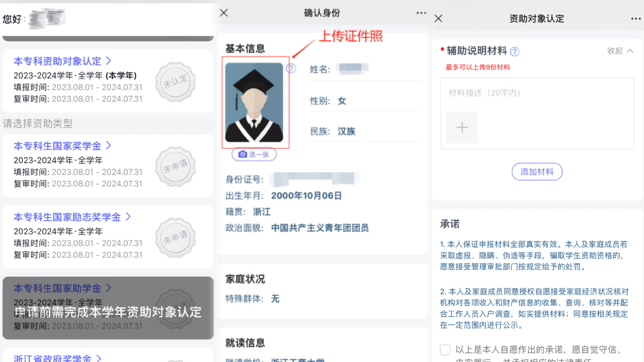Open the 资助对象认定 three-dot menu
Viewport: 644px width, 362px height.
pyautogui.click(x=636, y=19)
